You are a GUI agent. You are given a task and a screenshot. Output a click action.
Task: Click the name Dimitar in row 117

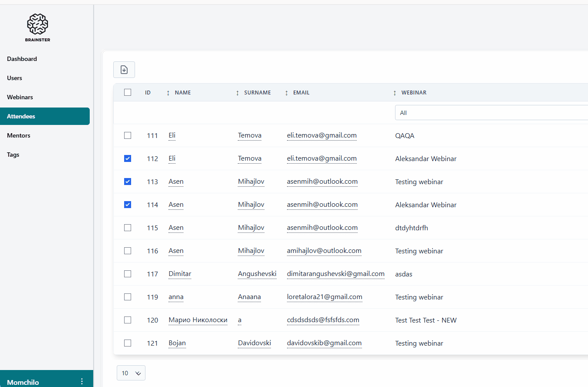(180, 274)
